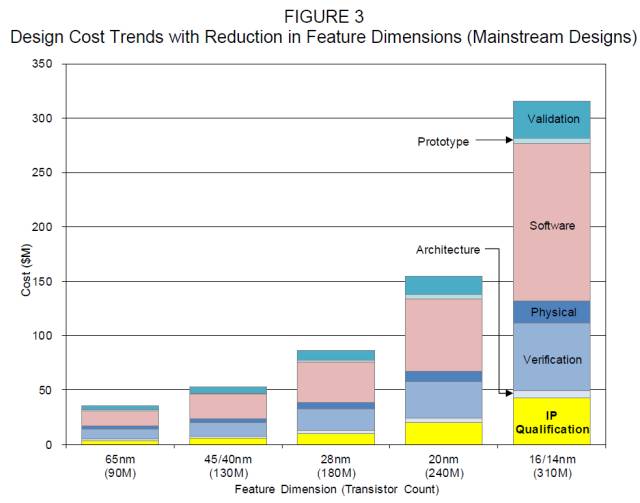Image resolution: width=640 pixels, height=503 pixels.
Task: Click the Cost ($M) axis title
Action: [x=26, y=270]
